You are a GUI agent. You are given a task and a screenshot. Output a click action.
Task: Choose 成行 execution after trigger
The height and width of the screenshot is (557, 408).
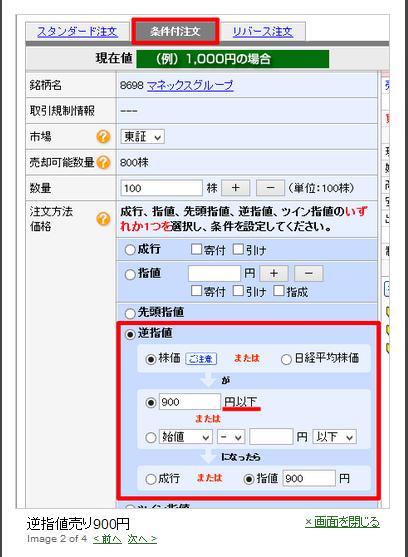151,479
